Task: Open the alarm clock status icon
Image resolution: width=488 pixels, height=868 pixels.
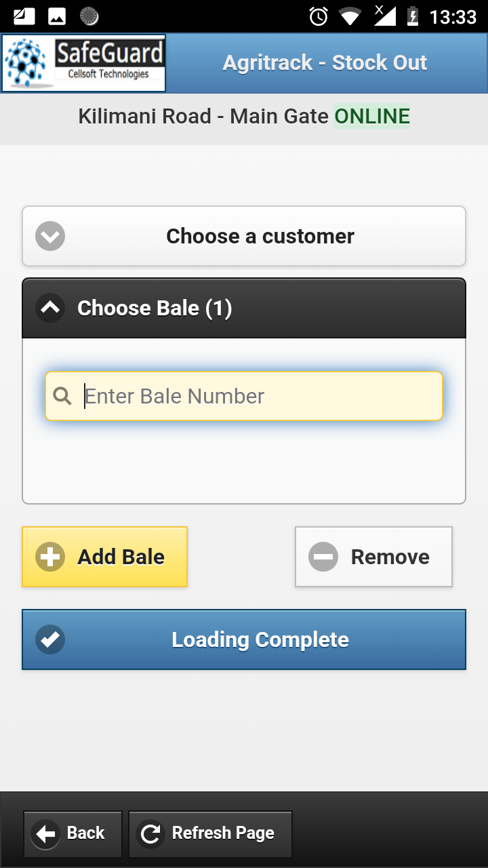Action: click(x=319, y=16)
